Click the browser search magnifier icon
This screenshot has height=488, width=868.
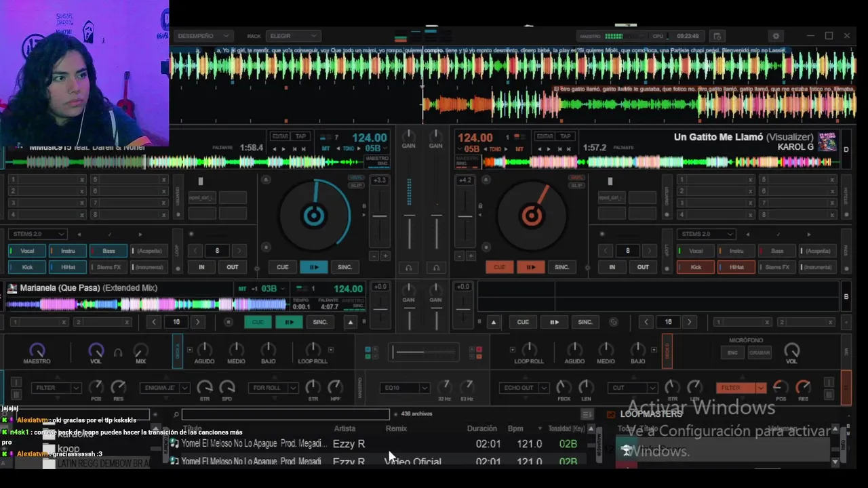(x=176, y=414)
